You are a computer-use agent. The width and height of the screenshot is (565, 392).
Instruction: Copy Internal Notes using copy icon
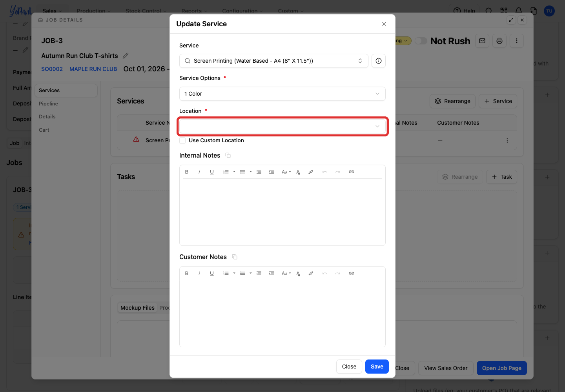(228, 156)
